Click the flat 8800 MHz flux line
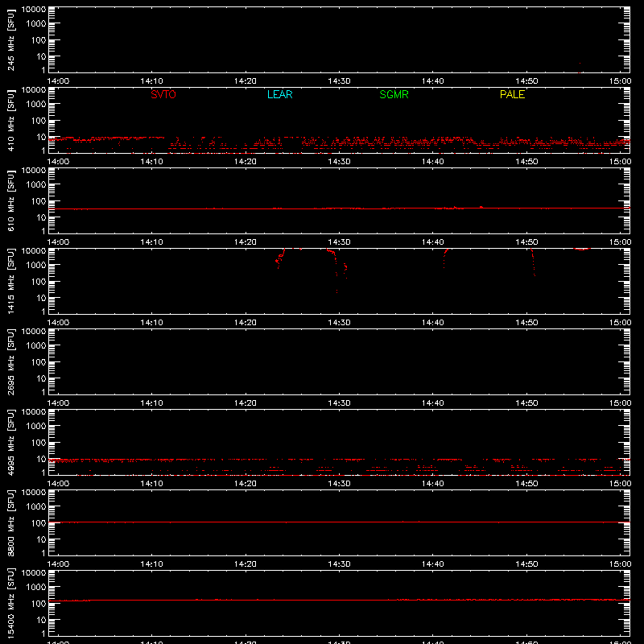Viewport: 644px width, 644px height. point(339,522)
